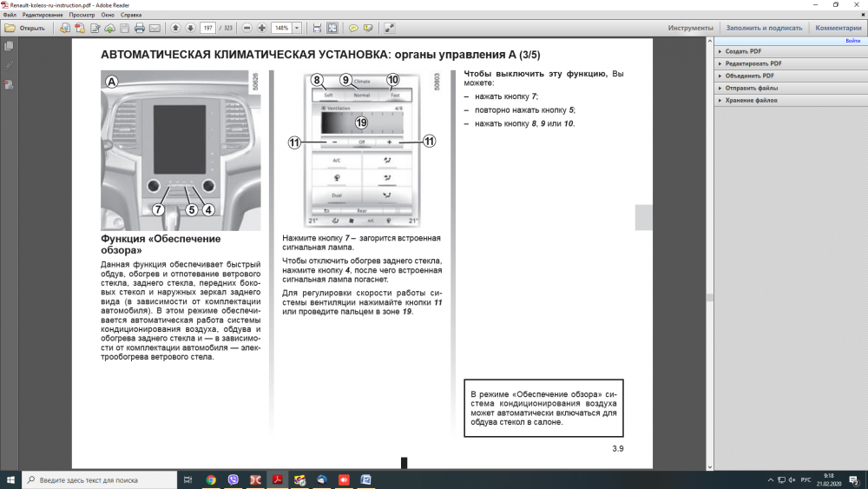This screenshot has width=868, height=489.
Task: Click the fit full page icon
Action: [332, 28]
